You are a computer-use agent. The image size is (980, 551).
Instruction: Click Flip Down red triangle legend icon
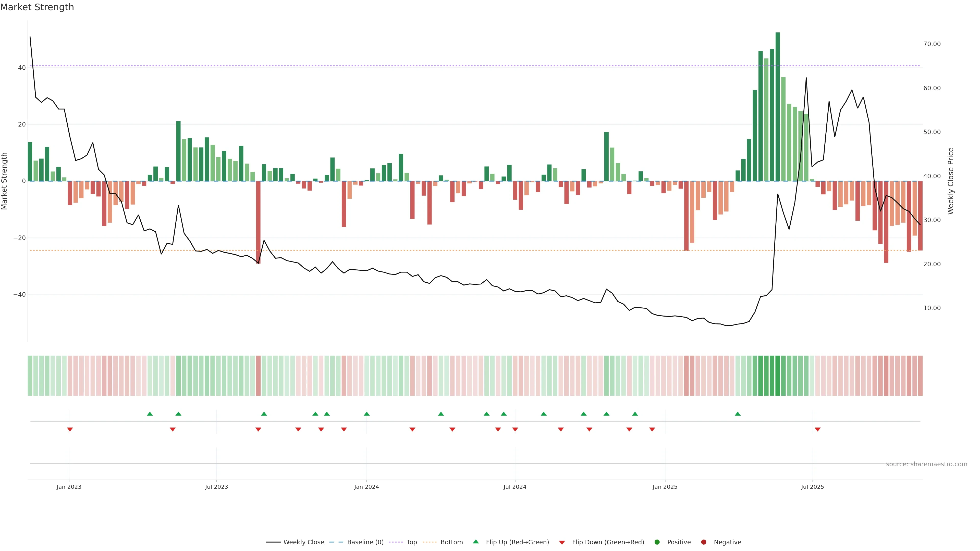pyautogui.click(x=562, y=543)
